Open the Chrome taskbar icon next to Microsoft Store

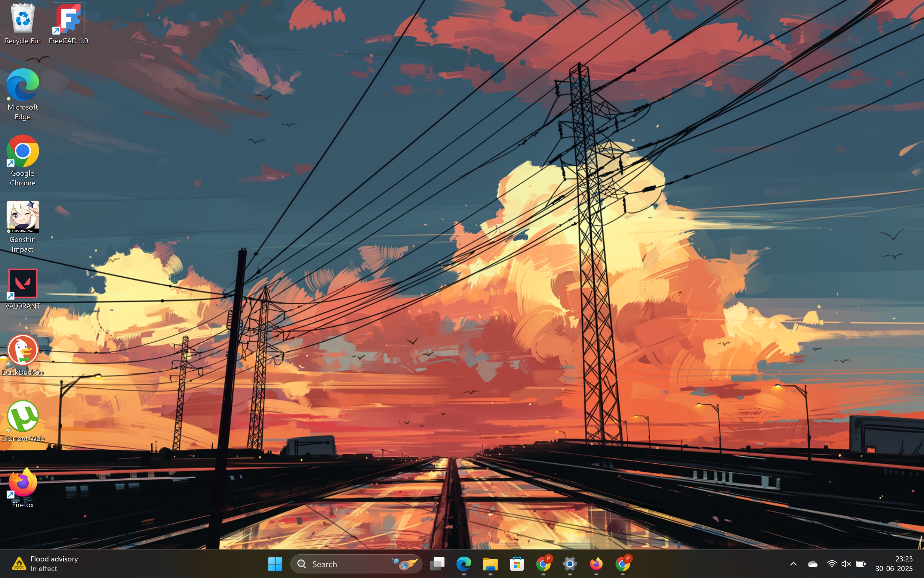pyautogui.click(x=543, y=564)
